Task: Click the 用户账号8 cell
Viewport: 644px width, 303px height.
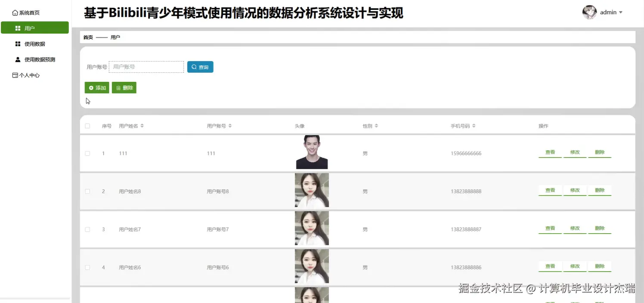Action: [x=218, y=192]
